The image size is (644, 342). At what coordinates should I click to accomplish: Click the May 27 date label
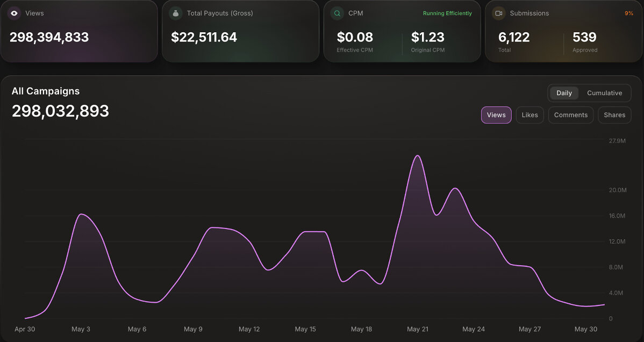(530, 329)
